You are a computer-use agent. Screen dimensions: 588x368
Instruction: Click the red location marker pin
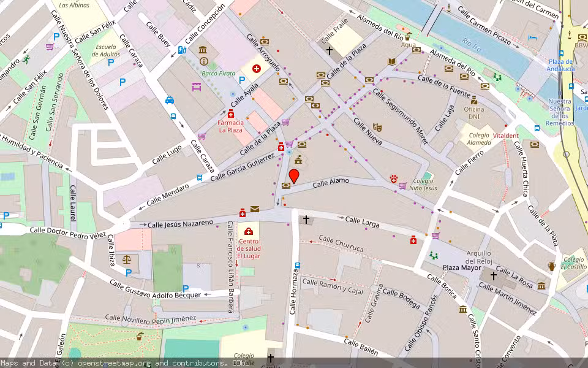[294, 176]
